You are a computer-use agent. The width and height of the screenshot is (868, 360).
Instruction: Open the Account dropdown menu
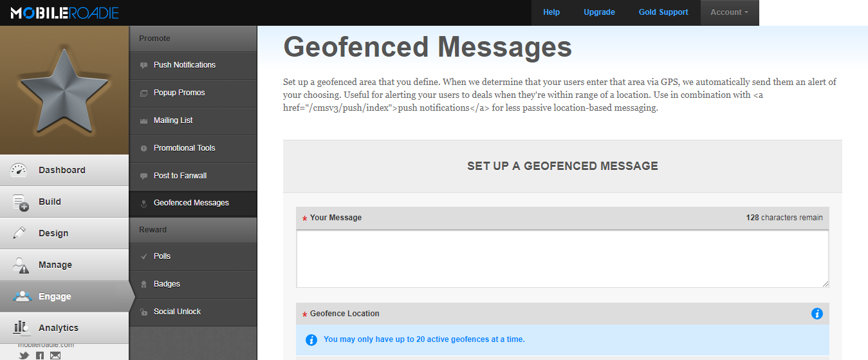coord(730,12)
